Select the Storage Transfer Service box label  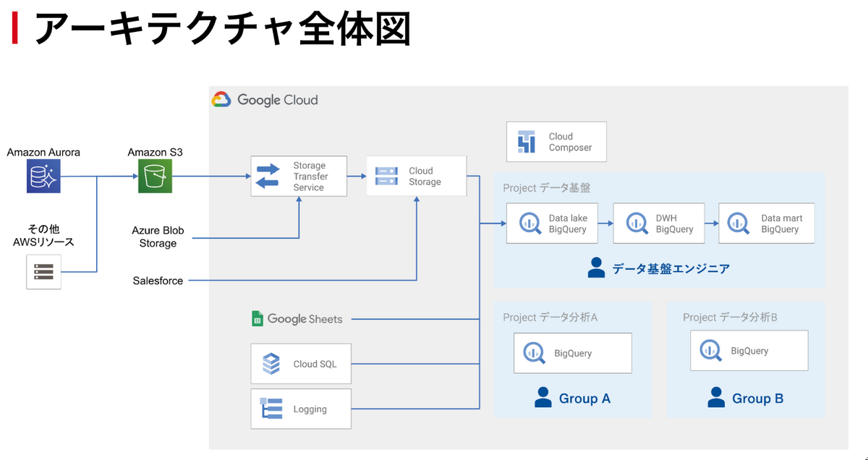coord(310,176)
